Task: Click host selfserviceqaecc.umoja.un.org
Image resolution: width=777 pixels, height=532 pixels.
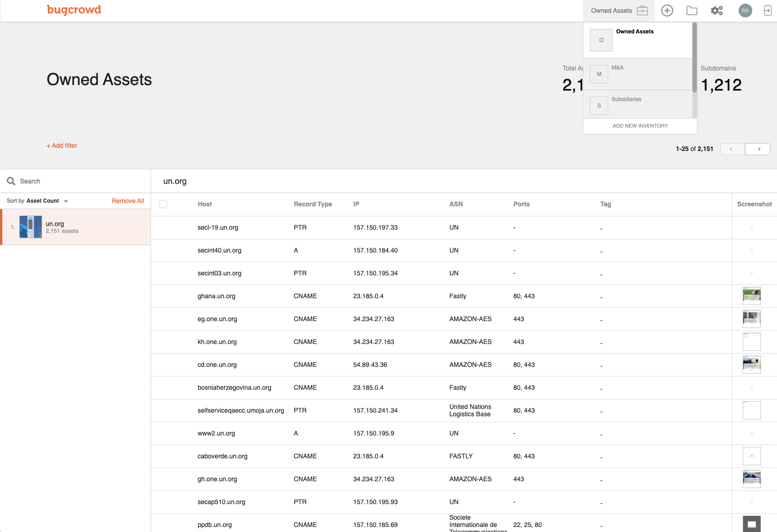Action: click(x=241, y=410)
